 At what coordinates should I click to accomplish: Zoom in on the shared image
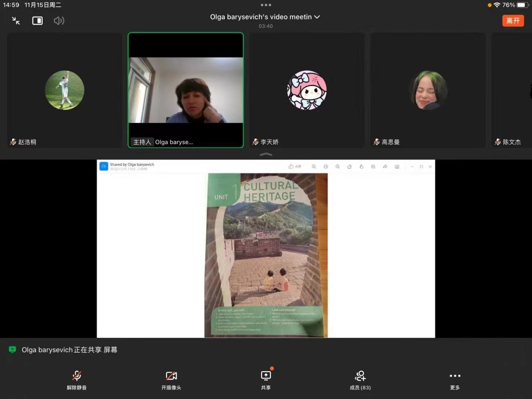click(x=314, y=167)
